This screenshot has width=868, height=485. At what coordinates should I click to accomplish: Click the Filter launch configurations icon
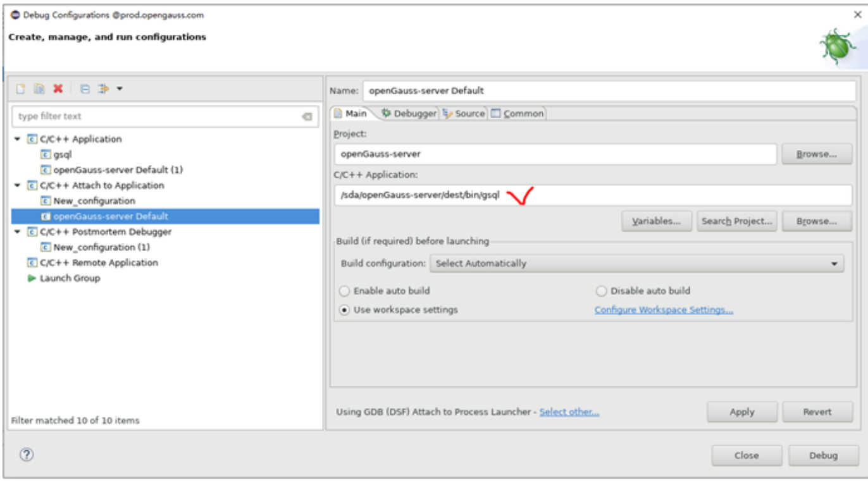(104, 89)
